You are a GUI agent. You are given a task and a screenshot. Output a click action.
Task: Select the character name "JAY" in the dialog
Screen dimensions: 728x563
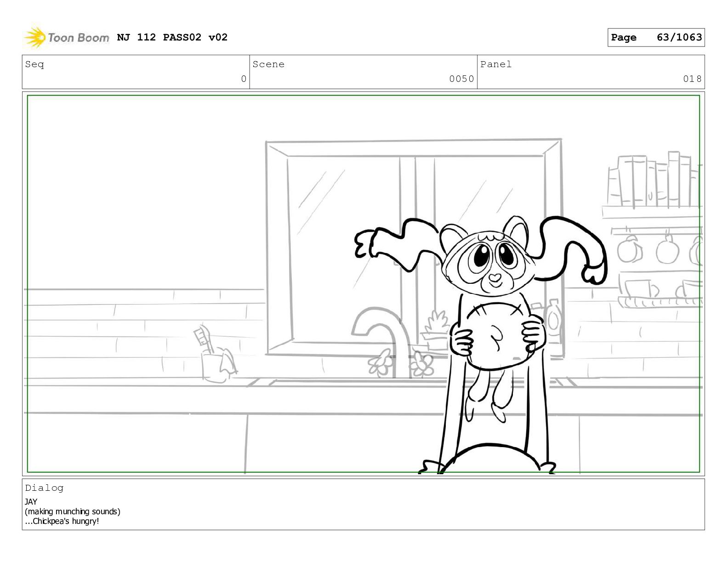31,502
